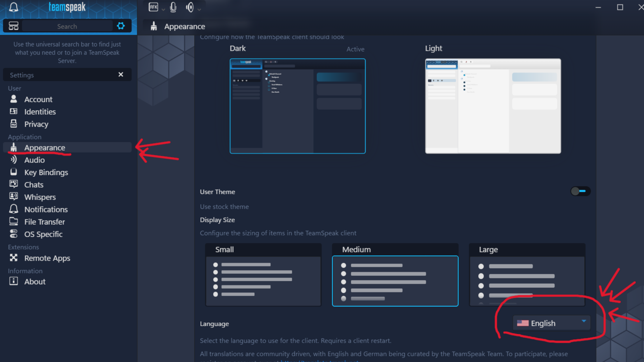Close the Settings panel with X
644x362 pixels.
pos(121,75)
